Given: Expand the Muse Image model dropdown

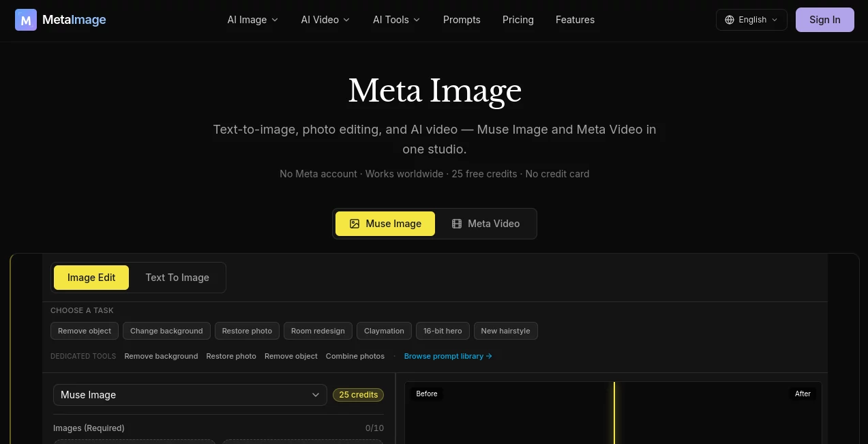Looking at the screenshot, I should 190,395.
